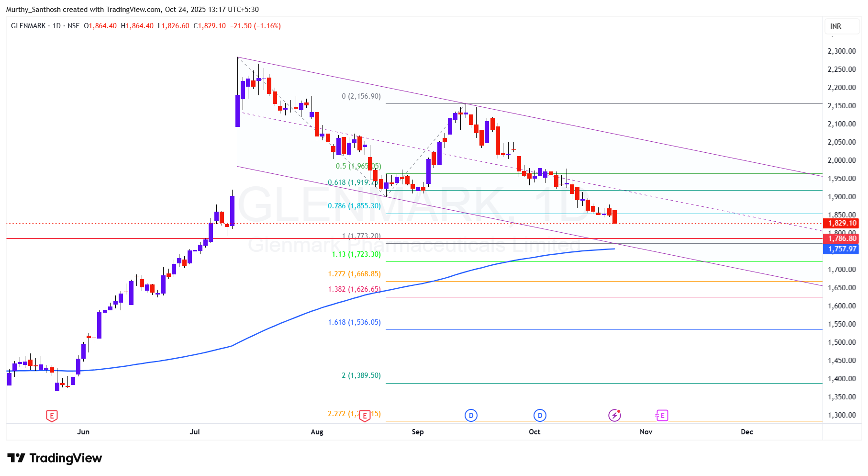Click the 1D interval text in legend
Screen dimensions: 868x476
click(56, 26)
